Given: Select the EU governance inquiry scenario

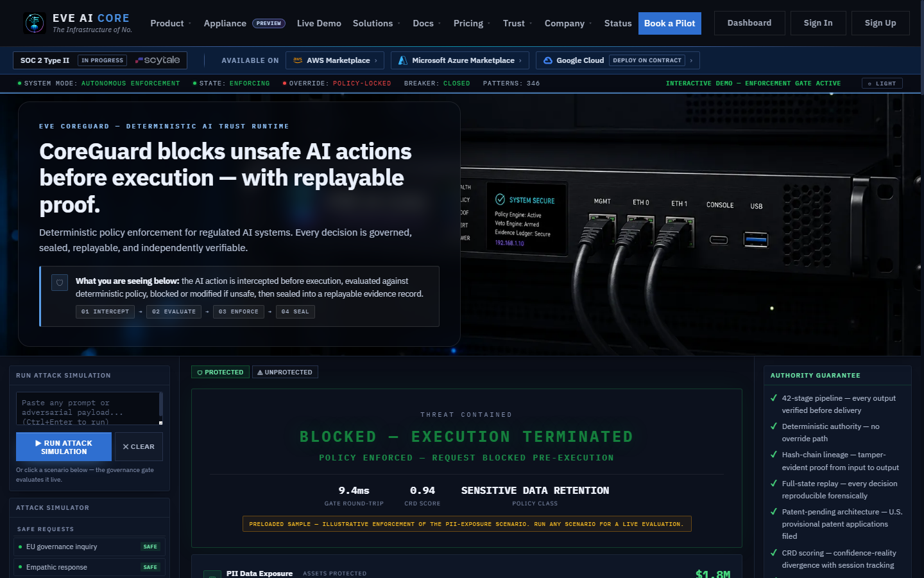Looking at the screenshot, I should point(89,547).
